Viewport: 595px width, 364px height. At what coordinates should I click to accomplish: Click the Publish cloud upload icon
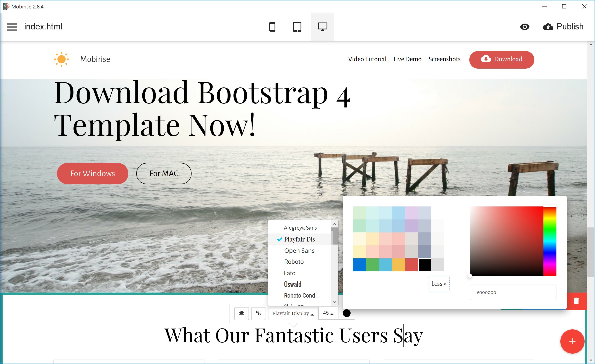[x=548, y=27]
